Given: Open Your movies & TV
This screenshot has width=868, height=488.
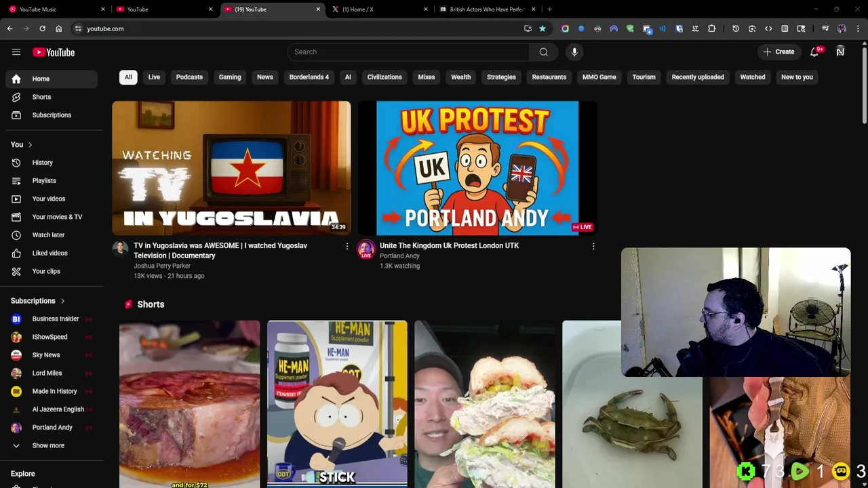Looking at the screenshot, I should point(52,217).
